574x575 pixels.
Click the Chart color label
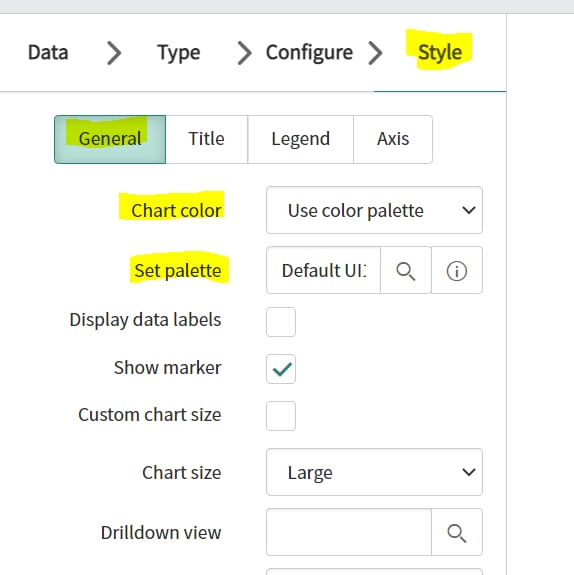point(176,211)
